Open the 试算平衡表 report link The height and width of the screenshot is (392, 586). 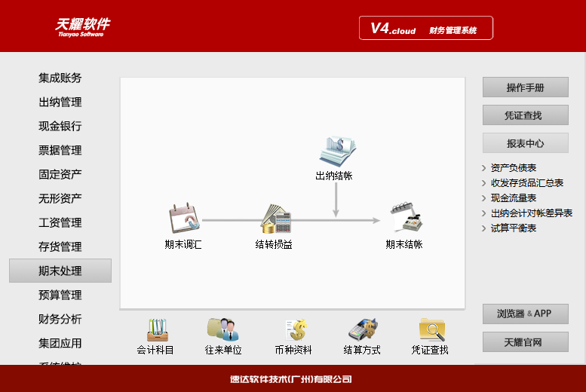[514, 228]
